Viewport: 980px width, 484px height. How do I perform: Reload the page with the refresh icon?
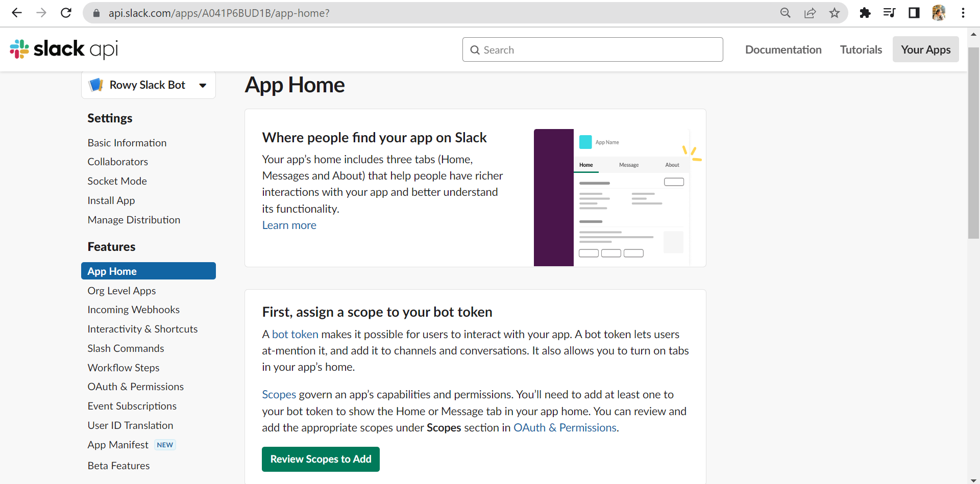tap(66, 13)
